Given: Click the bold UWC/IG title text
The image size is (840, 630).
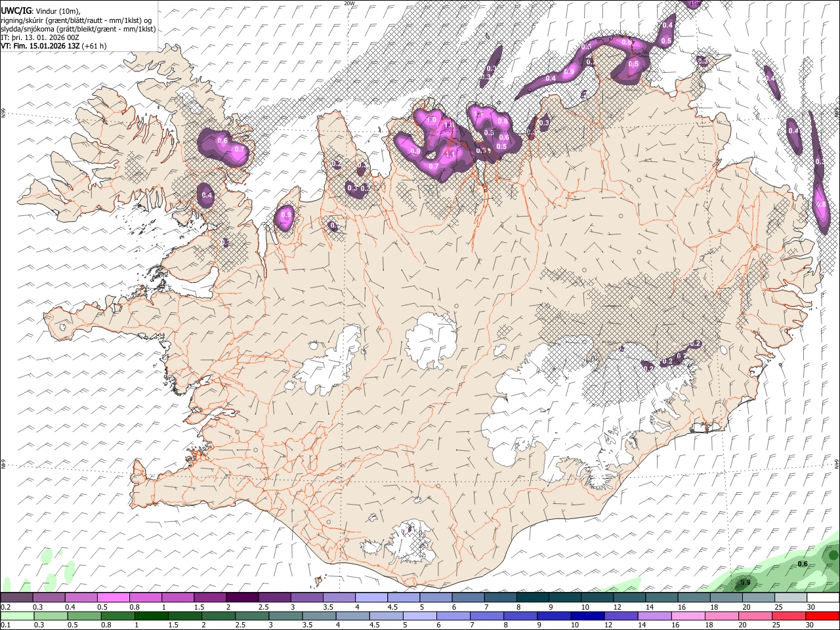Looking at the screenshot, I should tap(15, 11).
